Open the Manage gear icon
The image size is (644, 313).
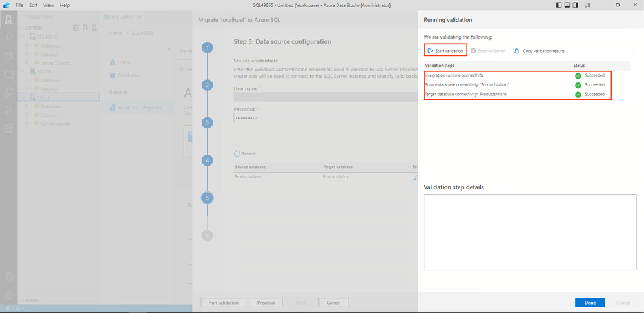tap(8, 295)
